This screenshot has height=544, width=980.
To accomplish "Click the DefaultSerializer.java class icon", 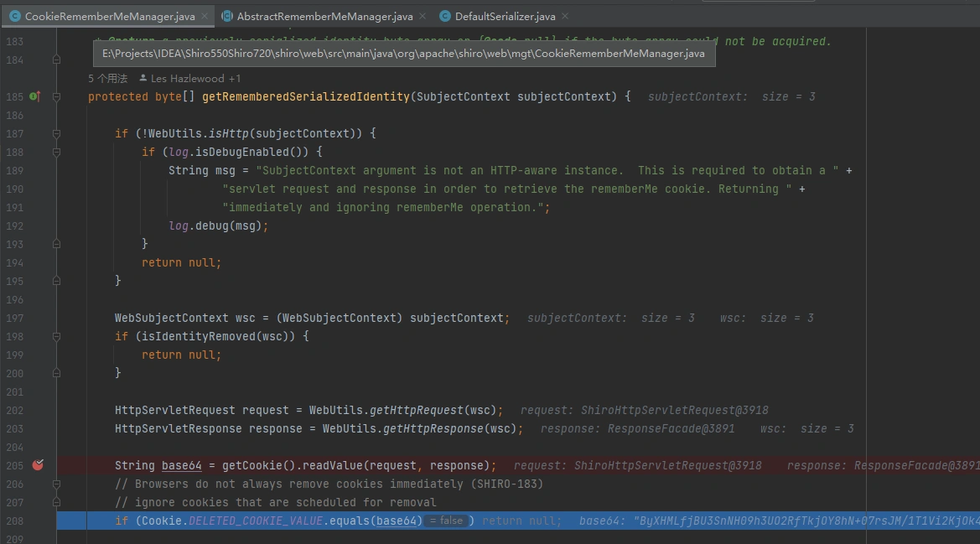I will point(444,16).
